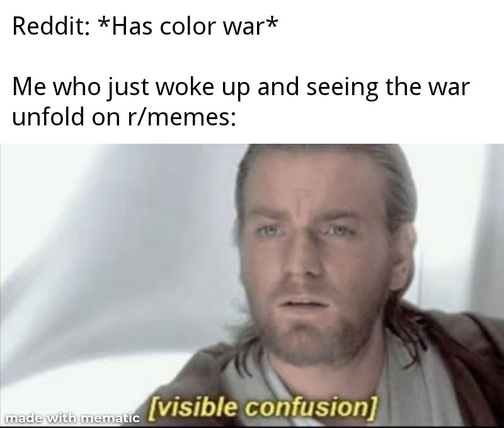The width and height of the screenshot is (504, 428).
Task: Click the man's nose
Action: (x=297, y=262)
